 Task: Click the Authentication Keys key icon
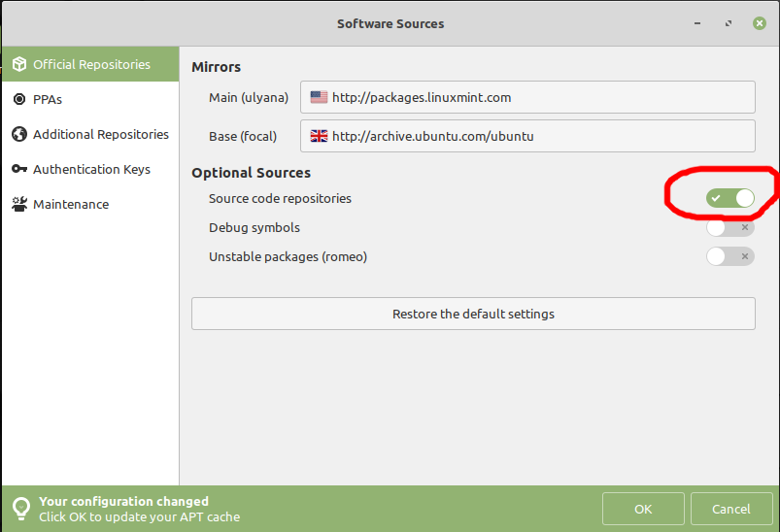pyautogui.click(x=19, y=169)
